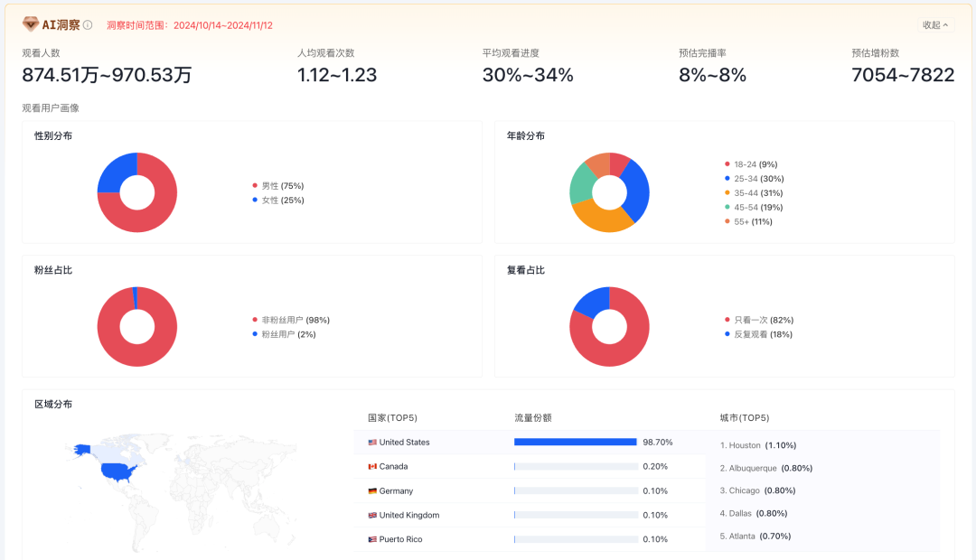Viewport: 976px width, 560px height.
Task: Click the United States 98.70% traffic bar
Action: click(x=575, y=443)
